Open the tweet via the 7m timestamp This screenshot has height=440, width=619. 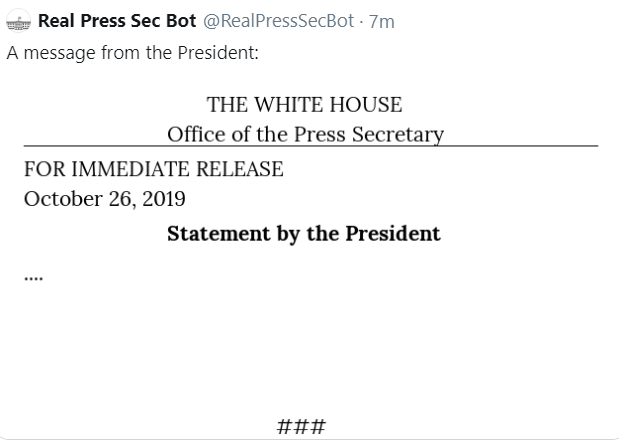click(381, 21)
